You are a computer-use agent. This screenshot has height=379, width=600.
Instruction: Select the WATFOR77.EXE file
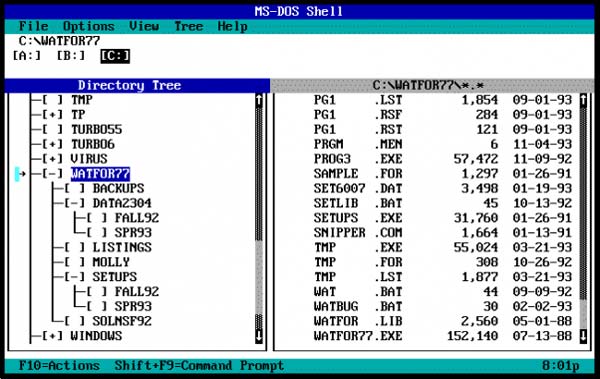(443, 336)
